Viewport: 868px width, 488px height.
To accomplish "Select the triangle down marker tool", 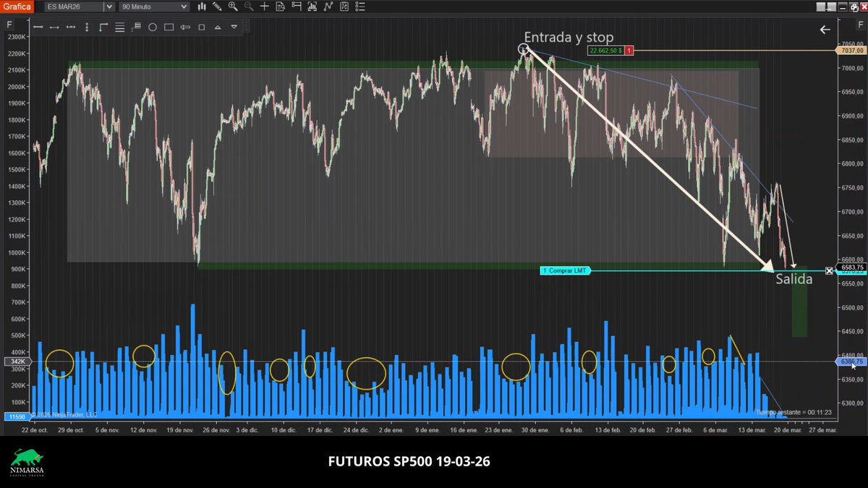I will point(234,27).
